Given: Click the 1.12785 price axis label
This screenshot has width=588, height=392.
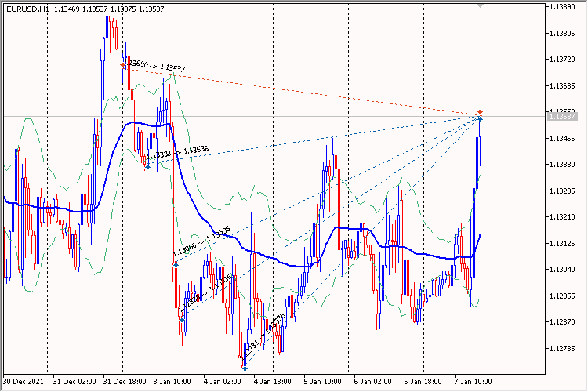Looking at the screenshot, I should pyautogui.click(x=562, y=348).
